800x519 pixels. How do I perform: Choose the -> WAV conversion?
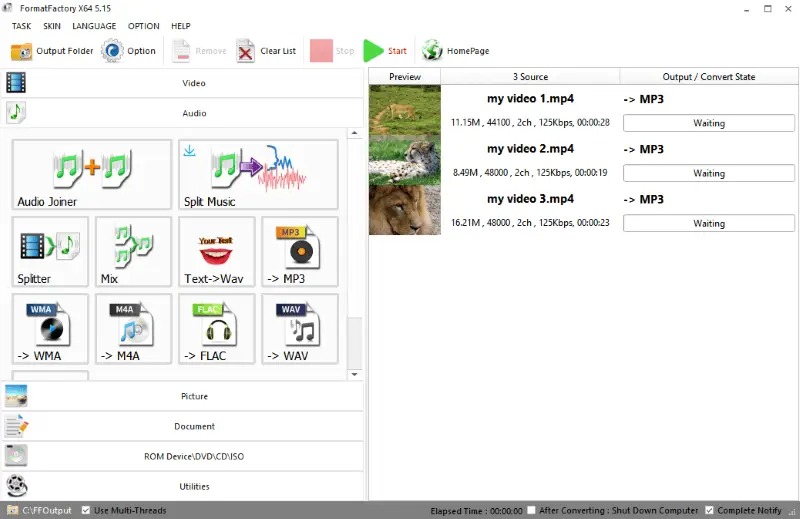click(299, 329)
